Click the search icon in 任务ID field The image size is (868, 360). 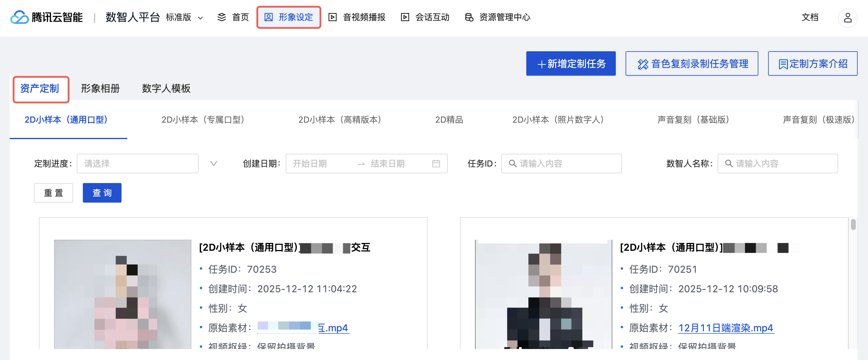(x=512, y=164)
